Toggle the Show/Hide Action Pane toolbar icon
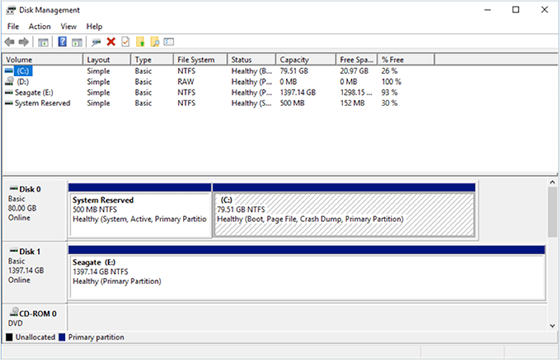Image resolution: width=560 pixels, height=360 pixels. tap(77, 42)
